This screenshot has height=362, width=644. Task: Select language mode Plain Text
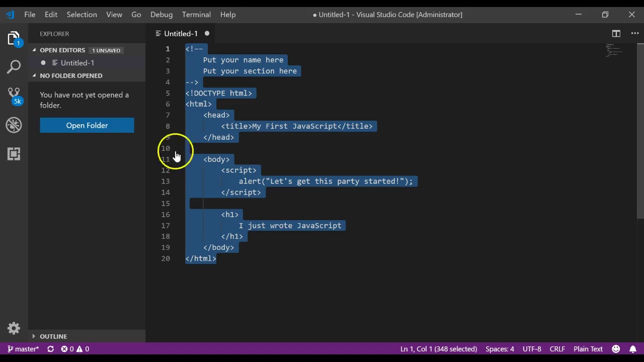point(588,349)
